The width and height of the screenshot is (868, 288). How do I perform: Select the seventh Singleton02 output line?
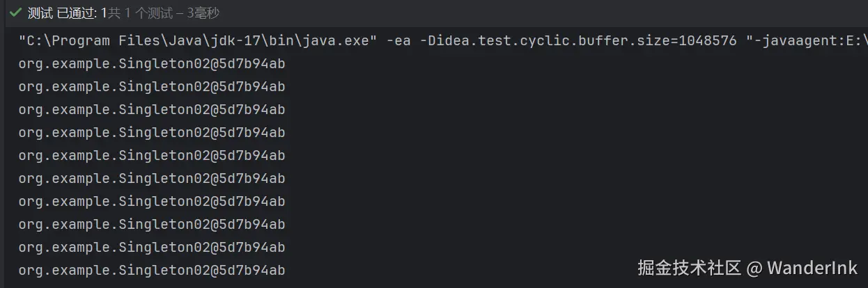click(152, 202)
